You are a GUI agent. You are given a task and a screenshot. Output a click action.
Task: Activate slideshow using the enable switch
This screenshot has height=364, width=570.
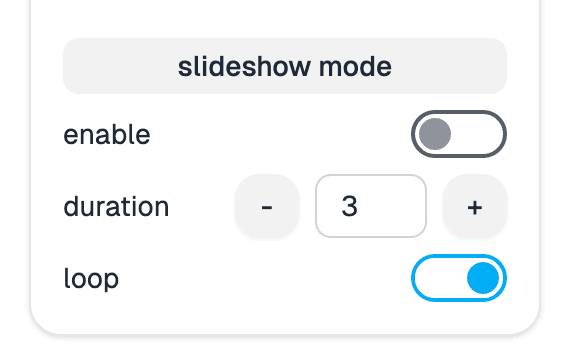coord(459,134)
